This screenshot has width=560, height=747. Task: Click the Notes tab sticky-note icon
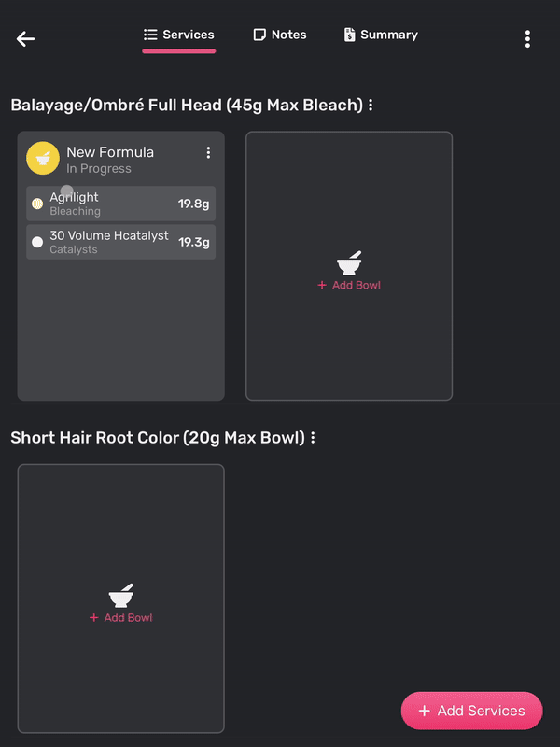click(x=259, y=35)
